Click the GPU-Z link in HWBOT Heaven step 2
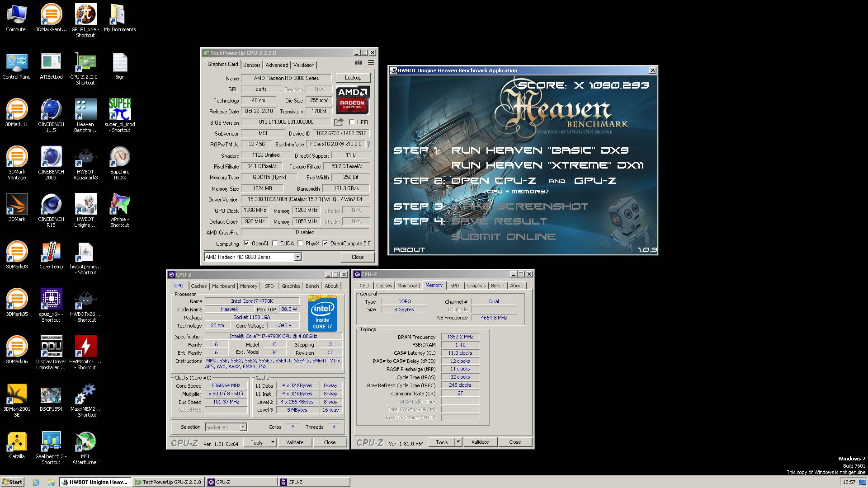The image size is (868, 488). click(x=595, y=181)
